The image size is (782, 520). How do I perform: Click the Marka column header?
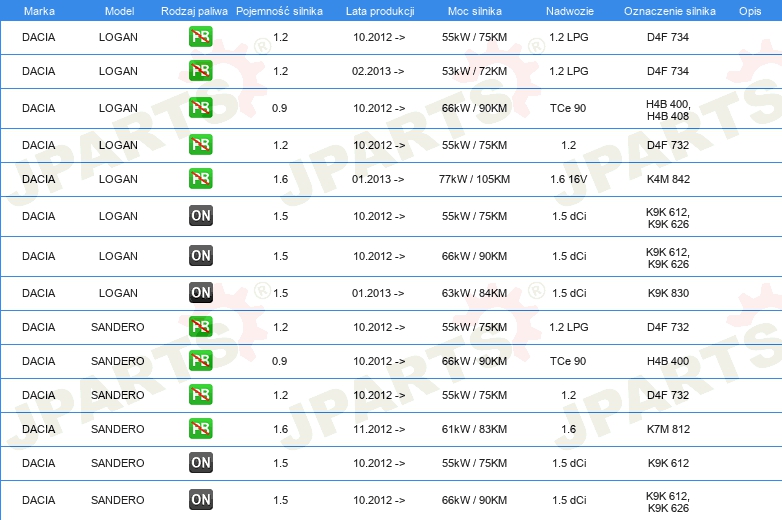click(x=39, y=11)
